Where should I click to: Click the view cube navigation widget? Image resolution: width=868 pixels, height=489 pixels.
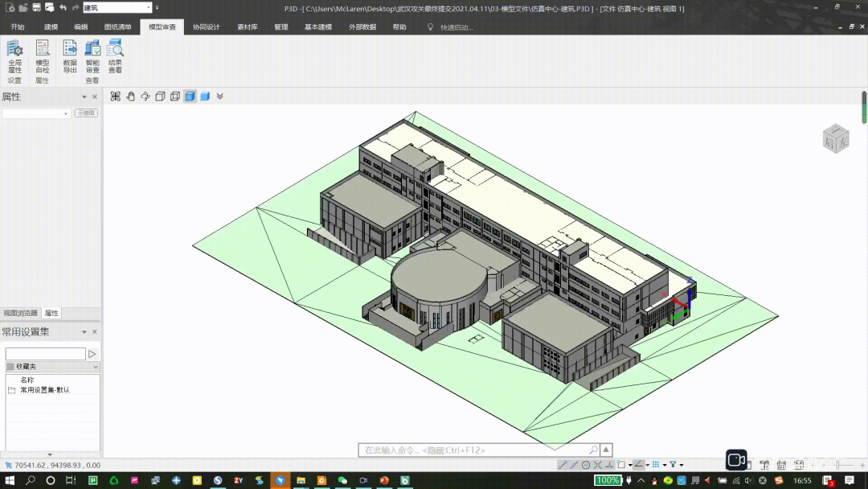[x=836, y=138]
